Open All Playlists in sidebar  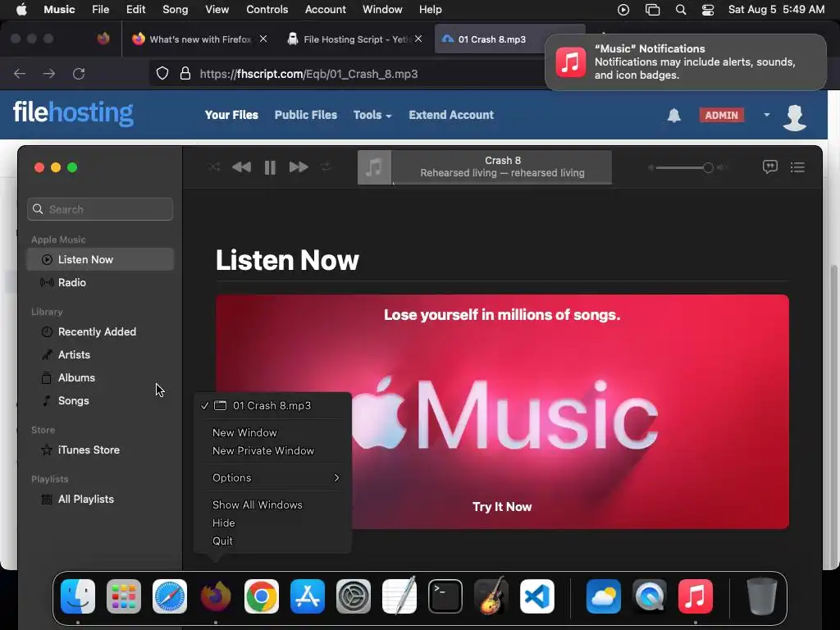(x=100, y=500)
